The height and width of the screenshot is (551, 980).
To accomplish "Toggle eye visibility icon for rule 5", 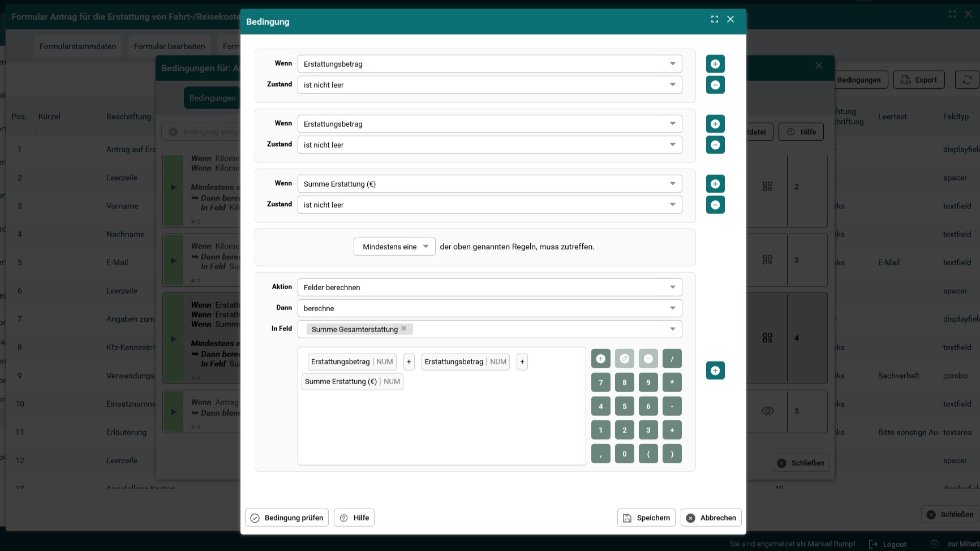I will click(767, 411).
